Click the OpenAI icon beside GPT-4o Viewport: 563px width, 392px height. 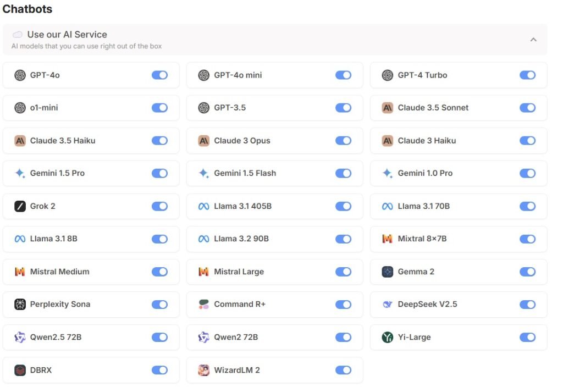tap(20, 75)
